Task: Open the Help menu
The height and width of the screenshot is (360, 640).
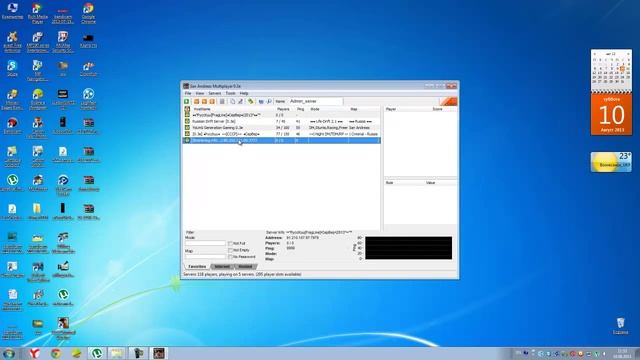Action: (244, 93)
